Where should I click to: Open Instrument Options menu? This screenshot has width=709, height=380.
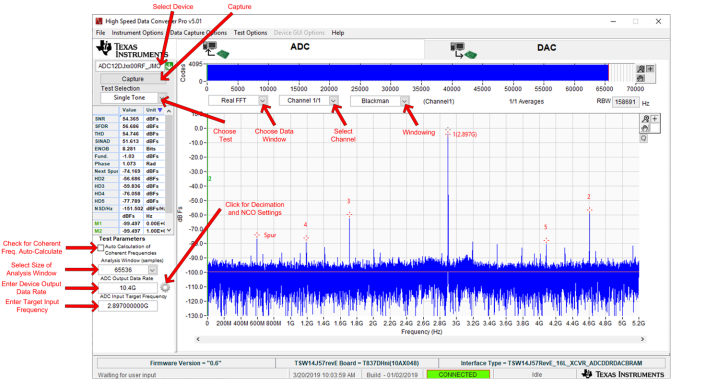pyautogui.click(x=137, y=33)
